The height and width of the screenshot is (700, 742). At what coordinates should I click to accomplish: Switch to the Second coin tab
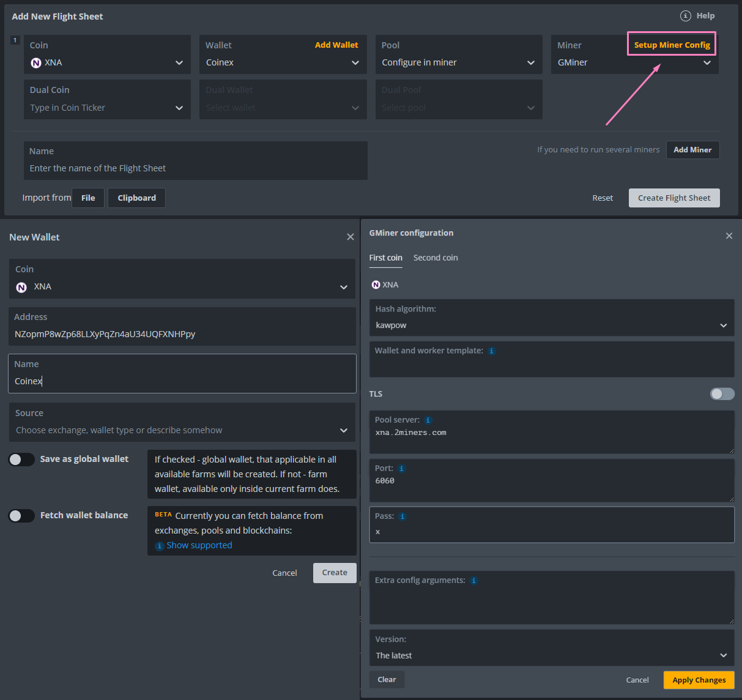pyautogui.click(x=436, y=258)
